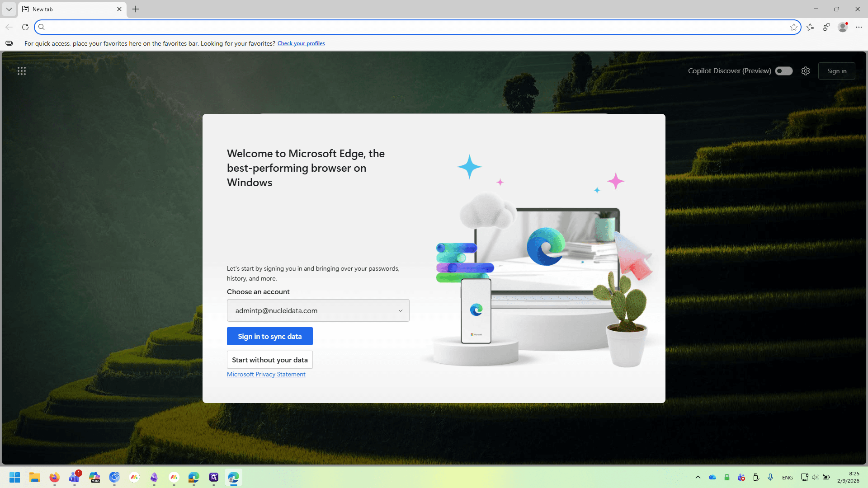Open Settings and more ellipsis menu
This screenshot has width=868, height=488.
859,27
